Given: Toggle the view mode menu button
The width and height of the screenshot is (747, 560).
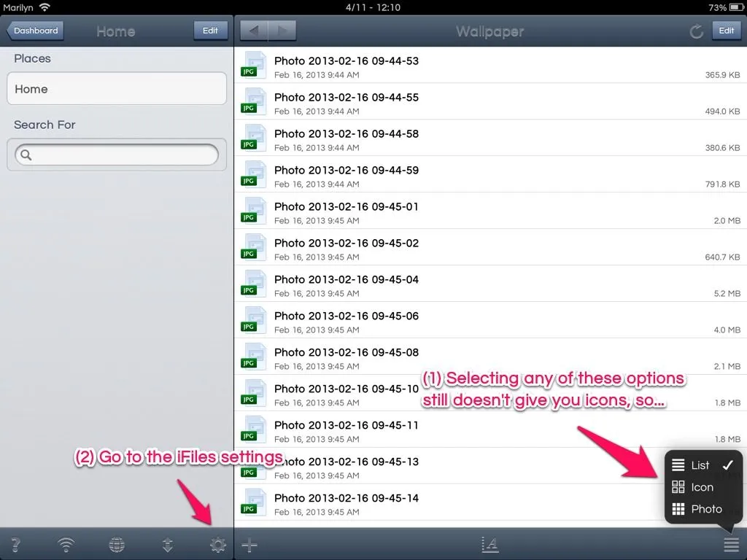Looking at the screenshot, I should tap(731, 545).
